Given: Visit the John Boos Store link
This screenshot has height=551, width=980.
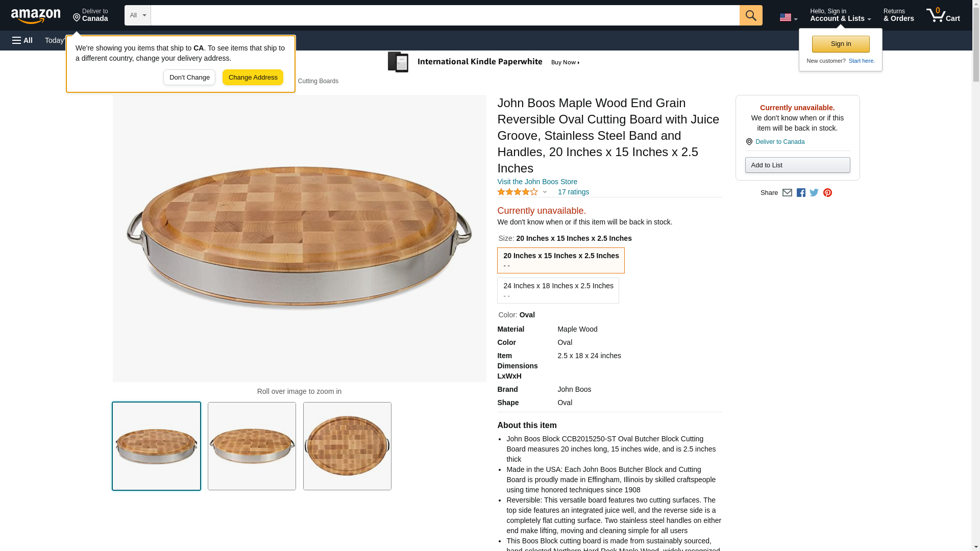Looking at the screenshot, I should (x=537, y=182).
